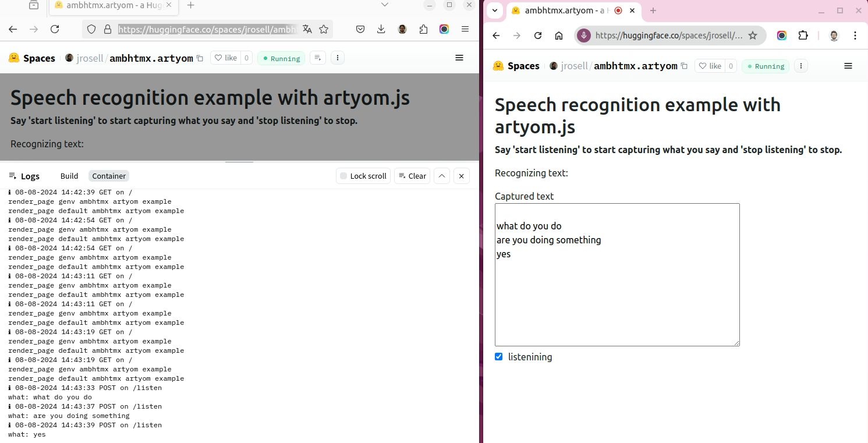Open new tab in Firefox window
The height and width of the screenshot is (443, 868).
[x=190, y=5]
